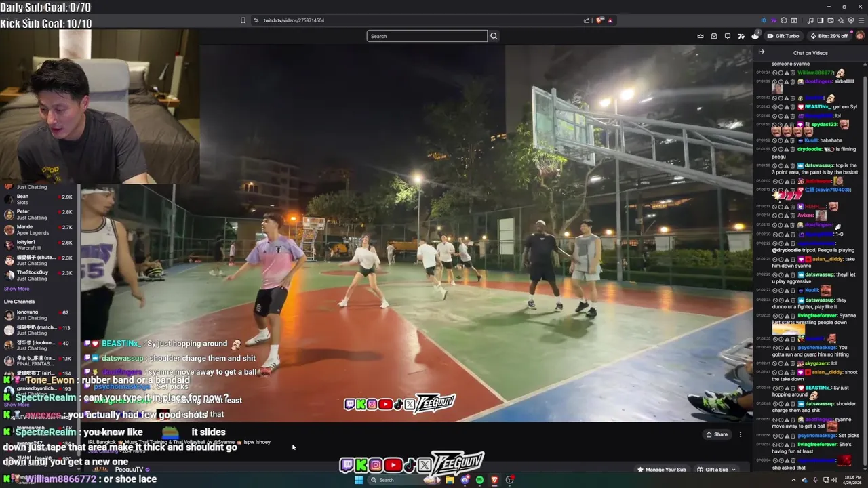The height and width of the screenshot is (488, 868).
Task: Open Discord from the taskbar
Action: tap(465, 480)
